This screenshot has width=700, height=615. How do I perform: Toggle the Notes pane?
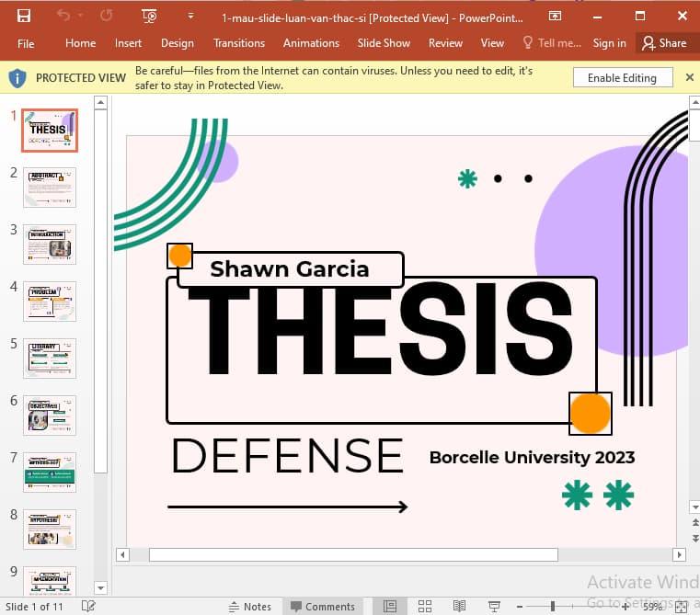click(x=248, y=607)
